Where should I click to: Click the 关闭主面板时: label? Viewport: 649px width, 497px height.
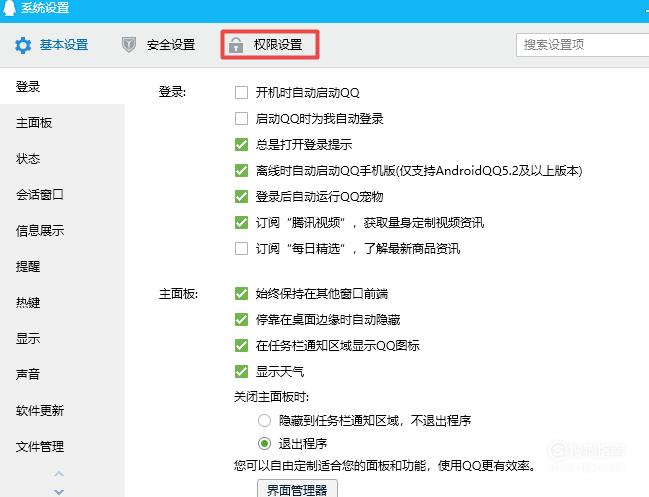[272, 397]
